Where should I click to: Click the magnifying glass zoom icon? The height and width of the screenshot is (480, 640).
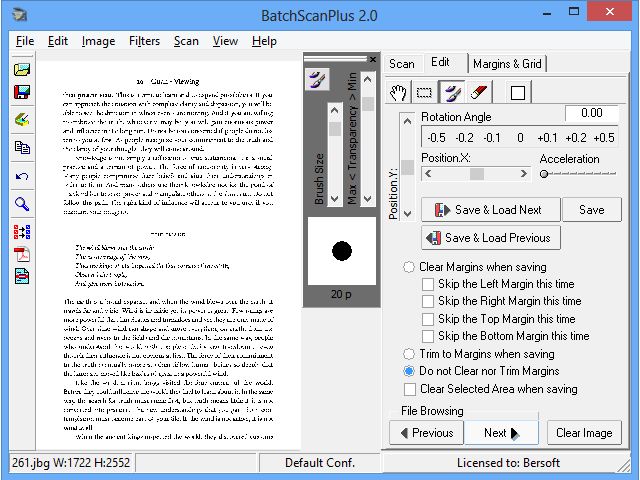[x=22, y=204]
